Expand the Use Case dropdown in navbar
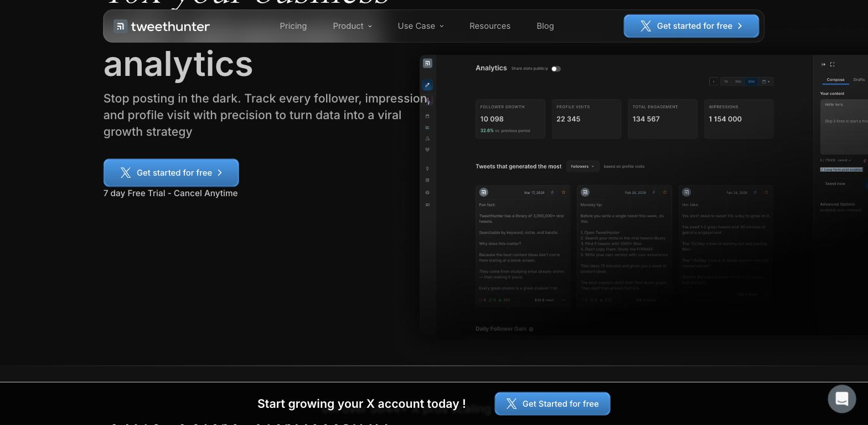The height and width of the screenshot is (425, 868). 421,26
